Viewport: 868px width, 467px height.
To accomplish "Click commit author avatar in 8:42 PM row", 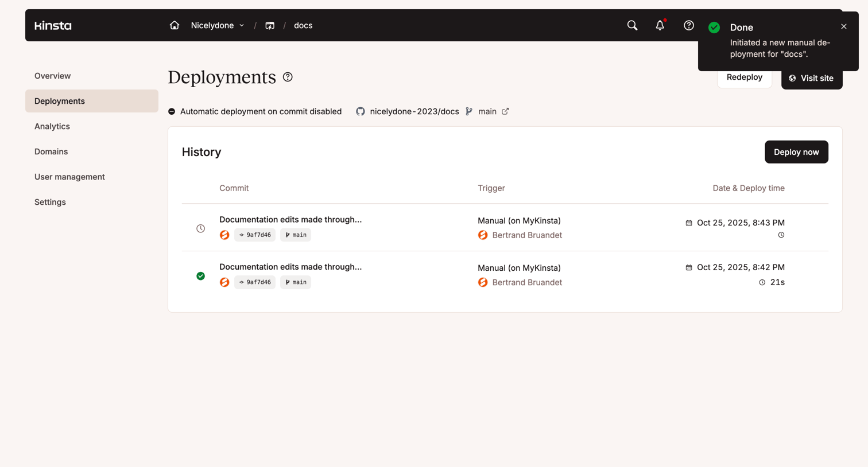I will [x=224, y=282].
